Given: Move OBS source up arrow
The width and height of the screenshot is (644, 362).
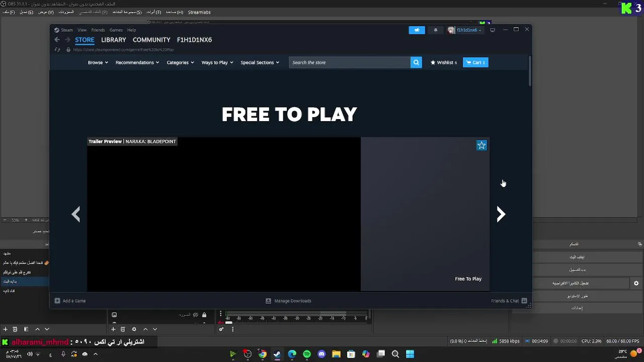Looking at the screenshot, I should (145, 329).
